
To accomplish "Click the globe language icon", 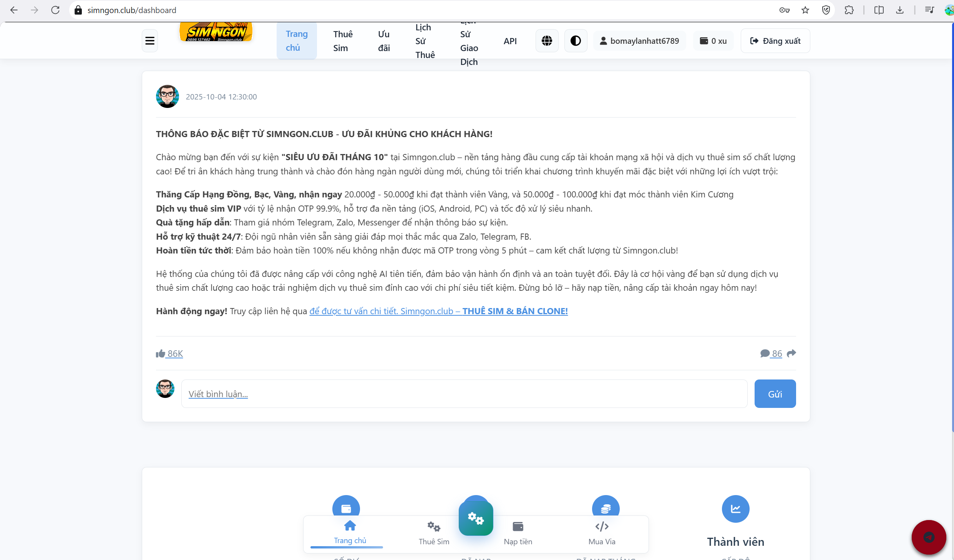I will (547, 41).
